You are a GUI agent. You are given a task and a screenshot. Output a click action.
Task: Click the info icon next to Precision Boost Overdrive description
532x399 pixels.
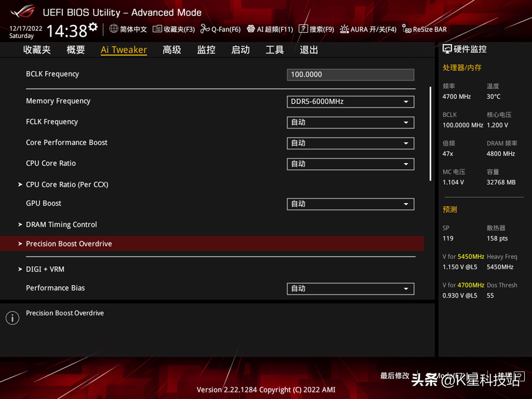(x=12, y=318)
